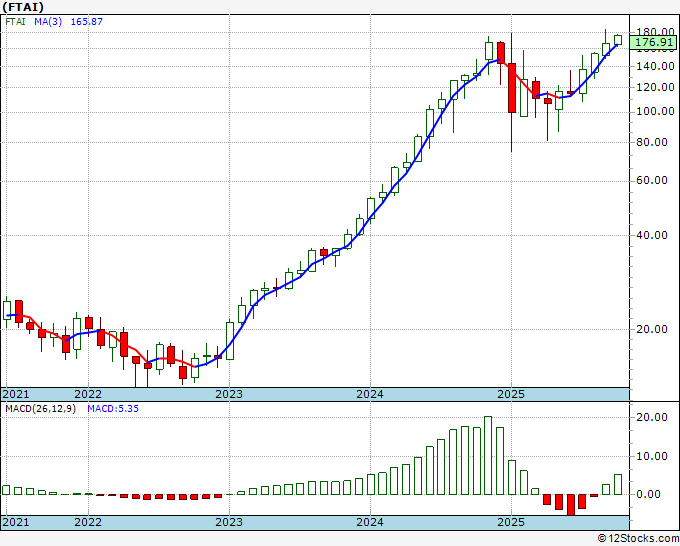
Task: Select 2021 on the MACD panel timeline
Action: point(16,522)
